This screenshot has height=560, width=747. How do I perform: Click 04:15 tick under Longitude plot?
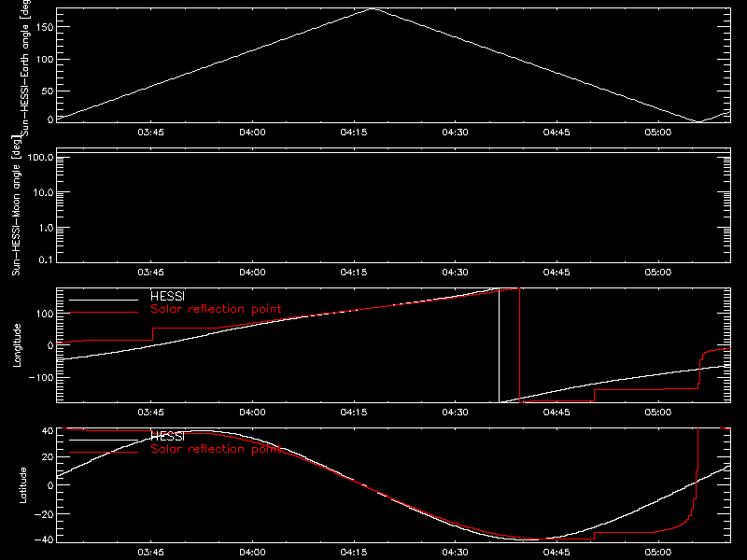click(x=354, y=413)
